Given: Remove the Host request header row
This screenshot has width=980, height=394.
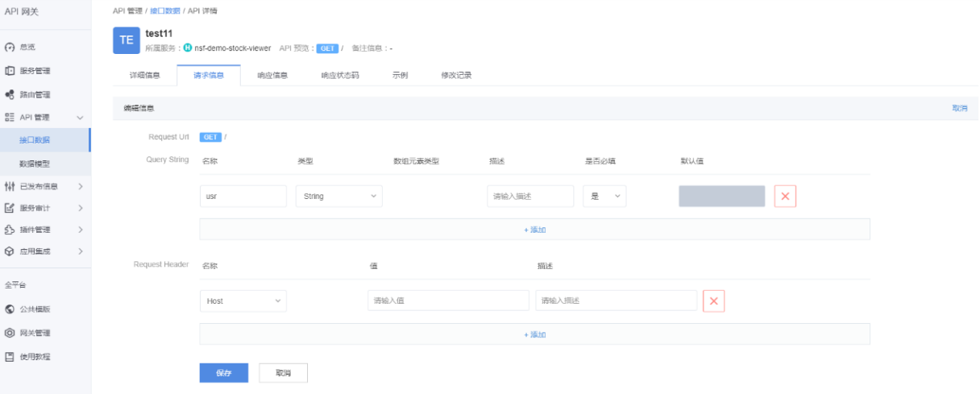Looking at the screenshot, I should click(713, 301).
